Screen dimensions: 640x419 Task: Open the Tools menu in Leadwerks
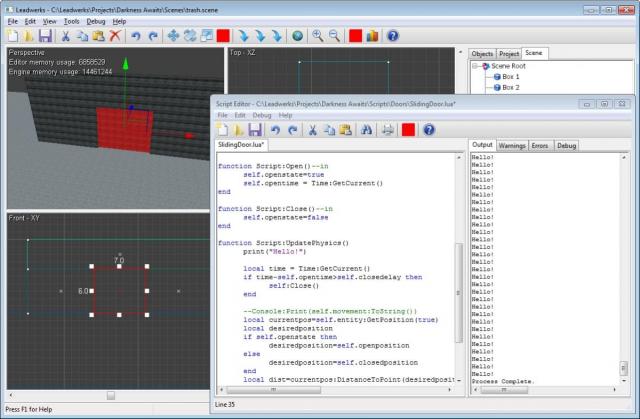[71, 20]
